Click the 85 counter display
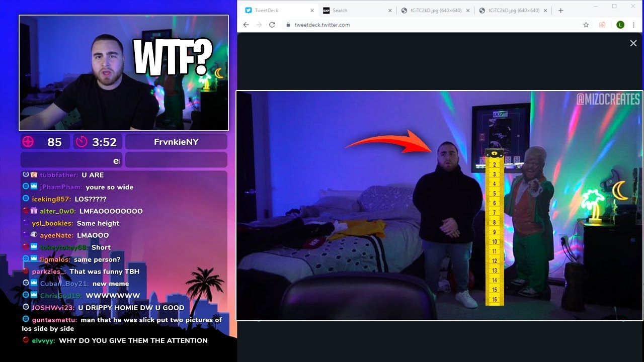The width and height of the screenshot is (644, 362). click(x=46, y=142)
